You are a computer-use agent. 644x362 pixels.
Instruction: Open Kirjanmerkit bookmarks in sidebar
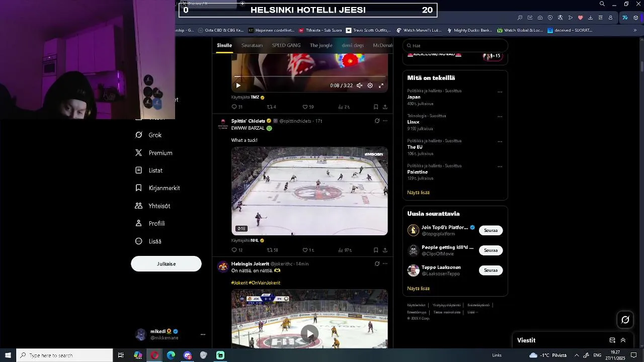click(157, 188)
